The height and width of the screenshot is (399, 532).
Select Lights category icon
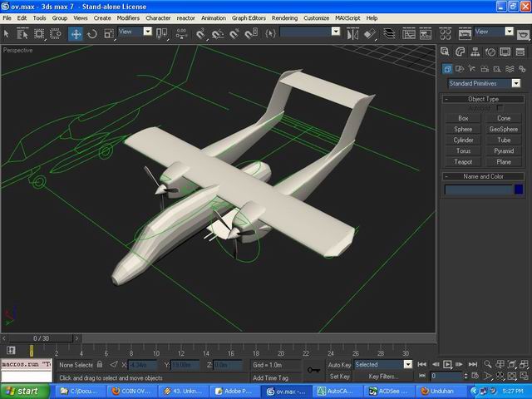tap(472, 69)
